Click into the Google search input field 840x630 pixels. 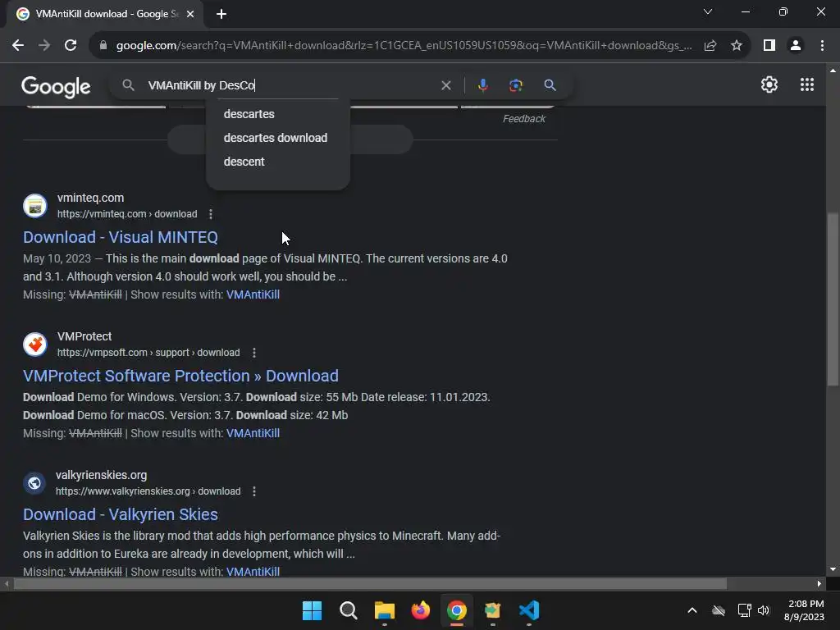290,85
